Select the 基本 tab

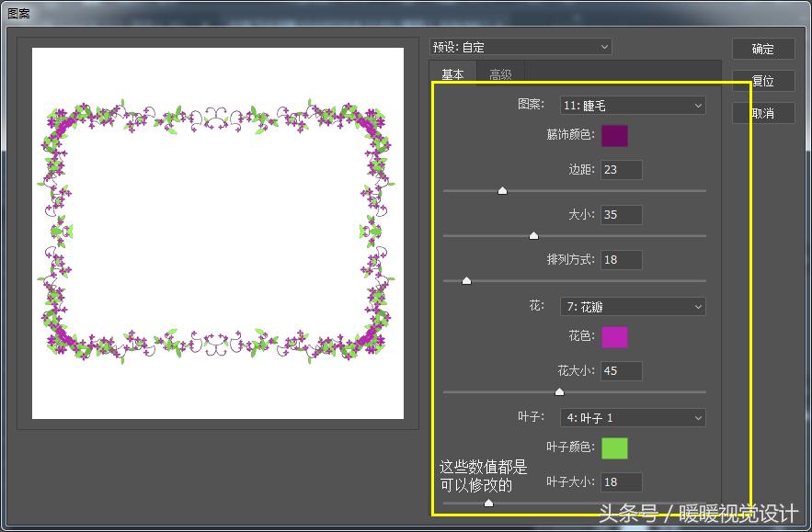452,74
